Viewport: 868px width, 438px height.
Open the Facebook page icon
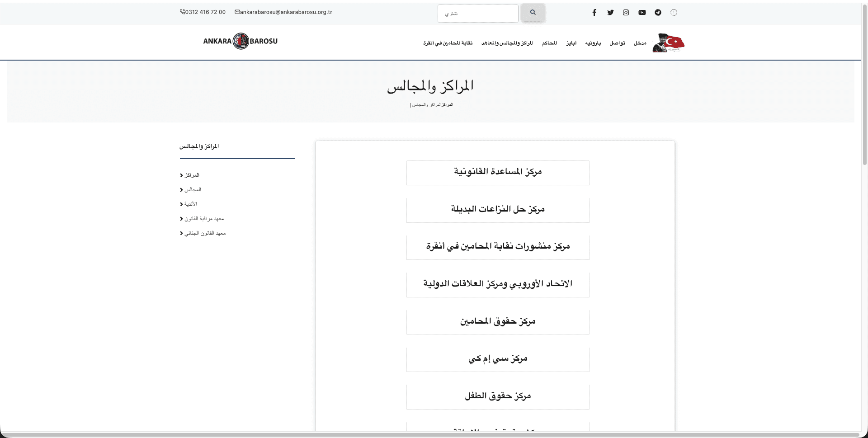coord(594,13)
